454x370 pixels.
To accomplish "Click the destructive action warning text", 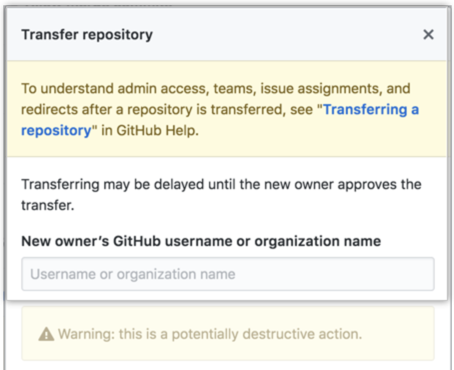I will [210, 334].
